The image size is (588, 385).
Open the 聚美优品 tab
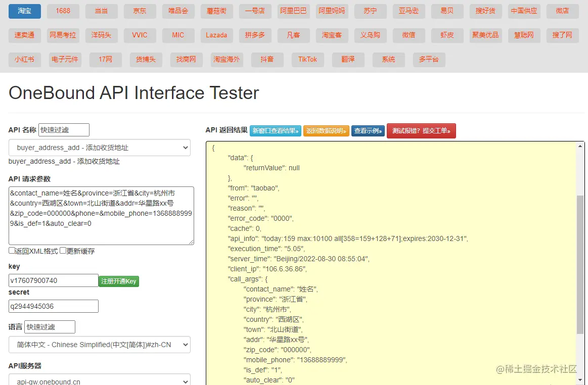485,35
